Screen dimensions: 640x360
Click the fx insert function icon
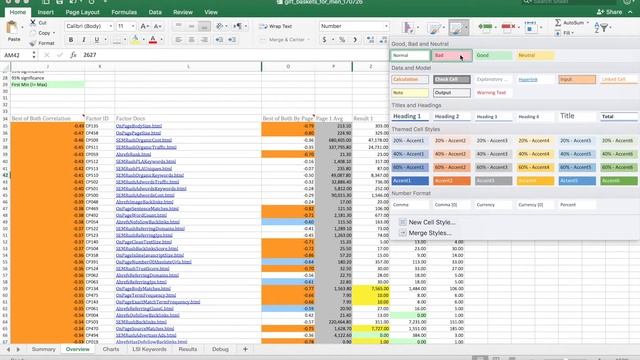click(x=73, y=55)
